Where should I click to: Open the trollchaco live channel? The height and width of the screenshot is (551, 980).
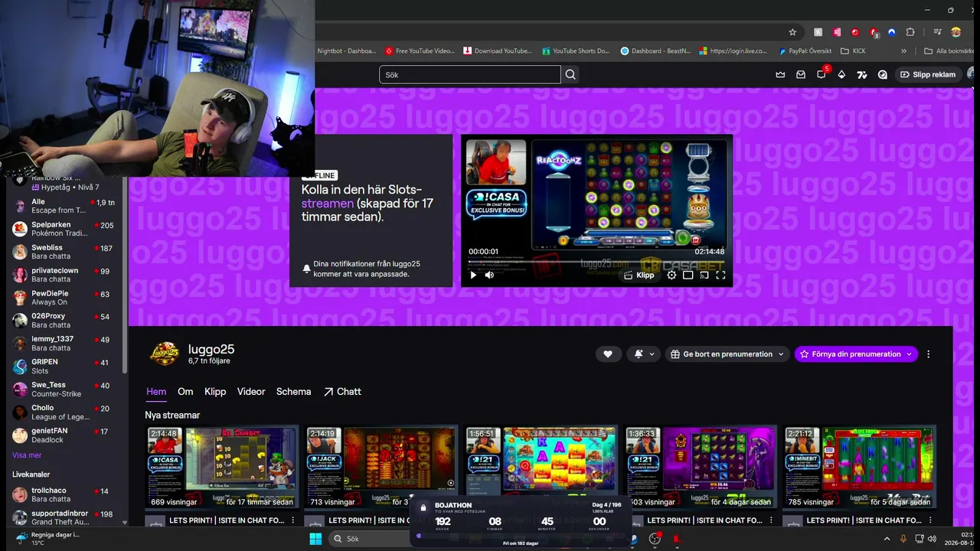pyautogui.click(x=64, y=494)
